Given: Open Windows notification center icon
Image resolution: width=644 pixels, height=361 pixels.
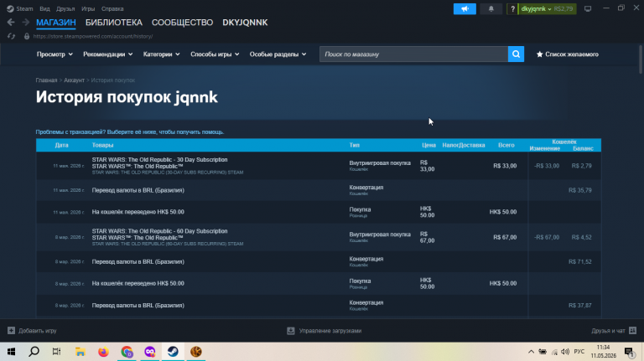Looking at the screenshot, I should tap(629, 352).
